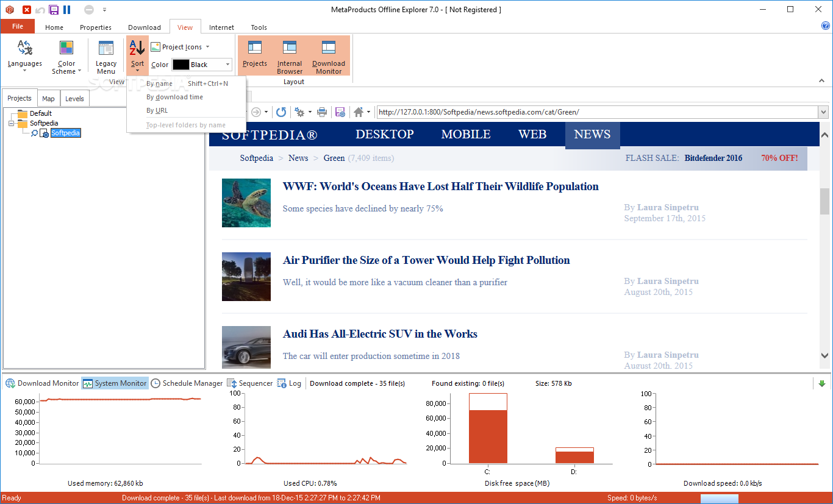Click the Offline Explorer app icon in title bar
833x504 pixels.
coord(10,10)
